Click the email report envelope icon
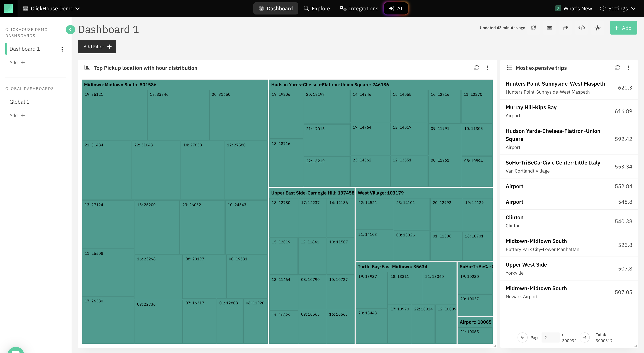 (x=549, y=28)
